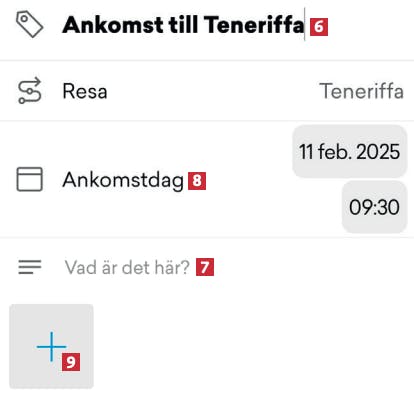Image resolution: width=414 pixels, height=394 pixels.
Task: Click the tag icon beside the title
Action: tap(29, 24)
